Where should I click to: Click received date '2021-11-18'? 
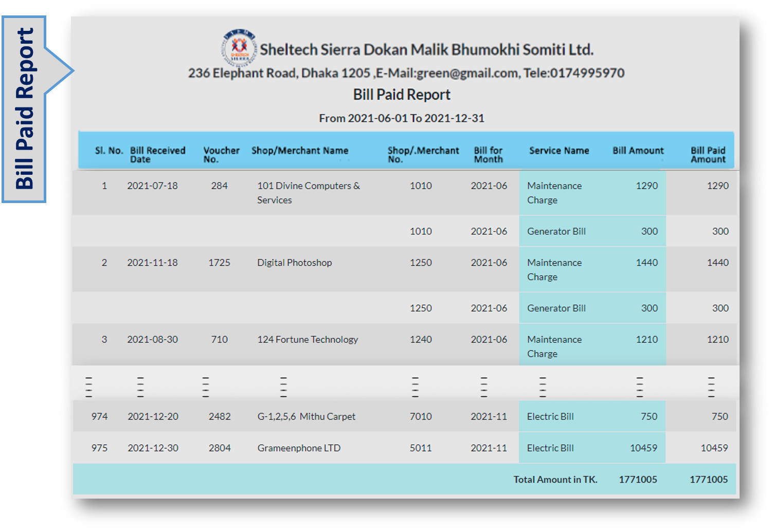(152, 263)
